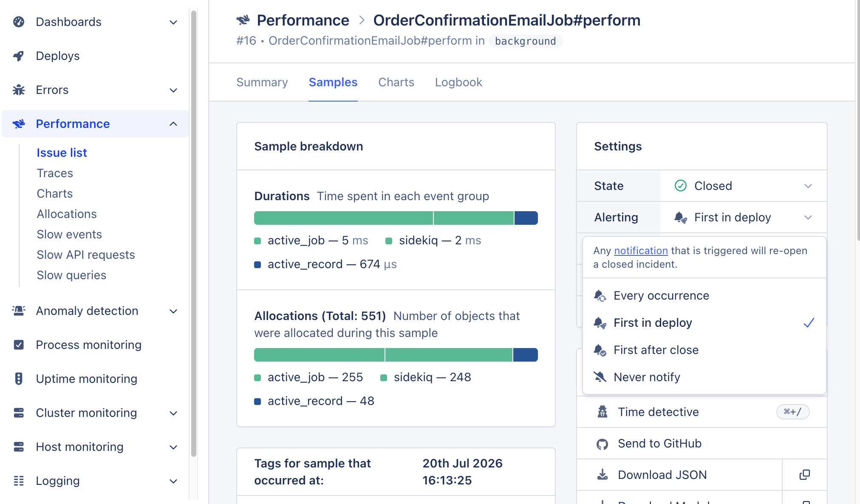Click the Every occurrence bell icon

(600, 295)
